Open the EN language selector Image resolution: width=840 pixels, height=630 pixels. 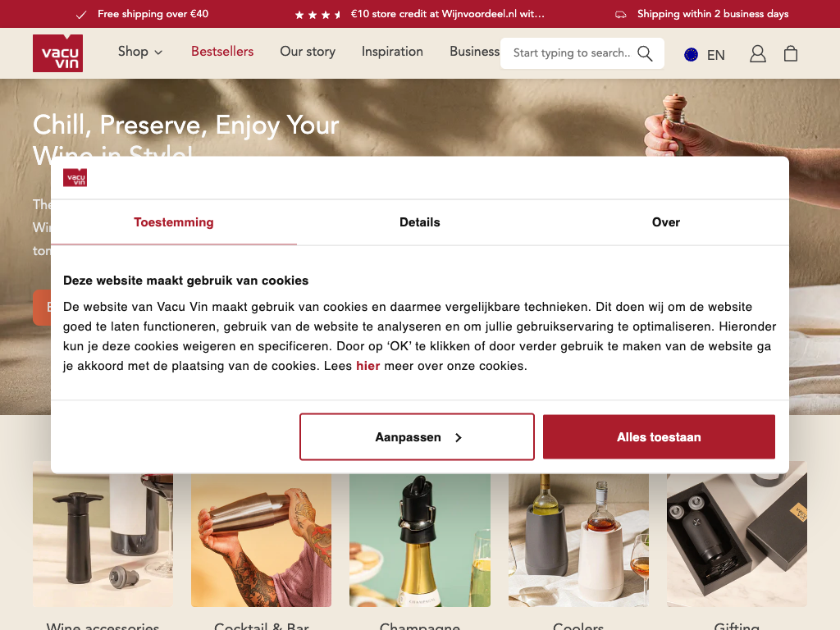(715, 55)
